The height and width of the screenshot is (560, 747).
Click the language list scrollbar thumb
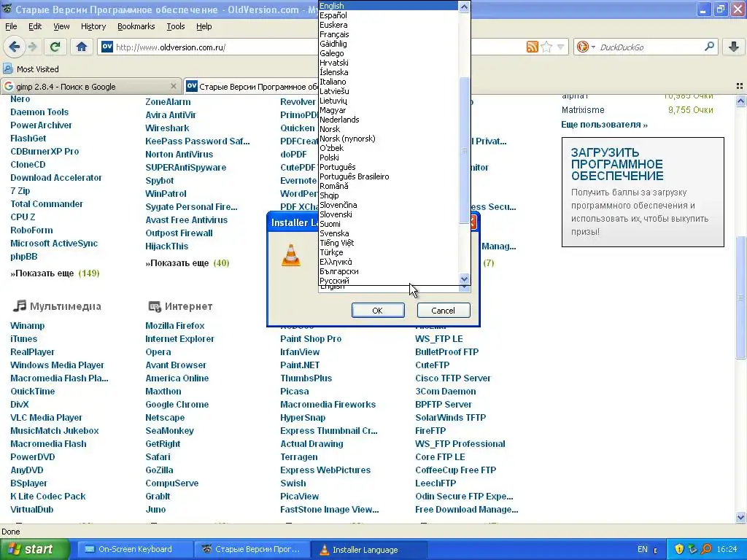464,150
